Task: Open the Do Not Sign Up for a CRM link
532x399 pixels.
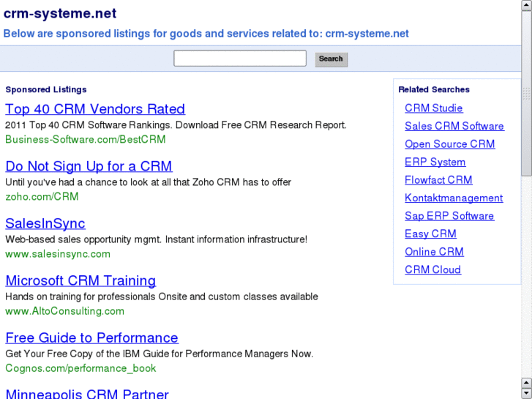Action: (x=89, y=166)
